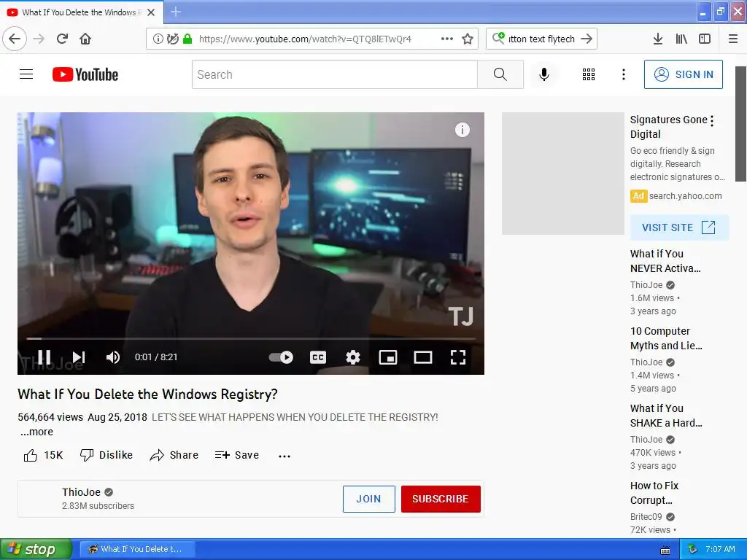This screenshot has height=560, width=747.
Task: Select taskbar item 'What If You Delete t...'
Action: (x=136, y=550)
